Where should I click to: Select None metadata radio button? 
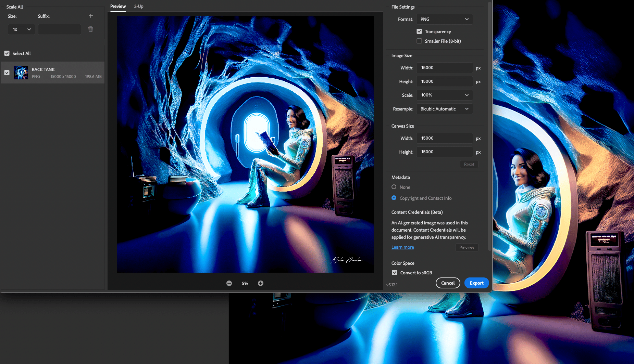pos(394,187)
